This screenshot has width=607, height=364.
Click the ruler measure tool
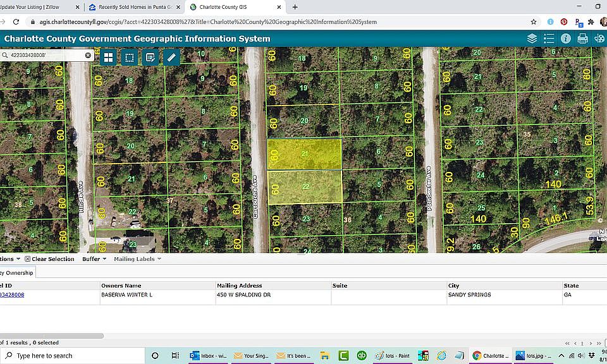coord(171,58)
